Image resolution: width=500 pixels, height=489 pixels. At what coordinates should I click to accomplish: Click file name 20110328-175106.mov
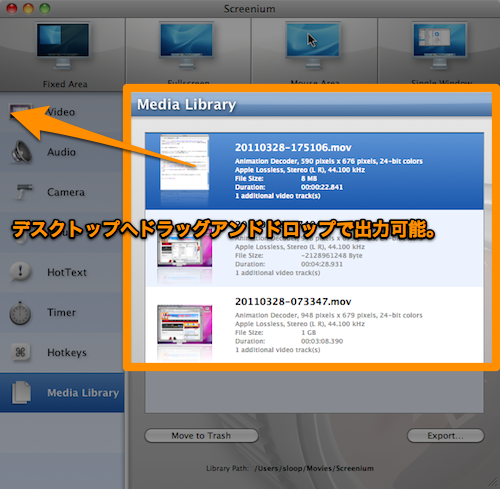pos(293,147)
